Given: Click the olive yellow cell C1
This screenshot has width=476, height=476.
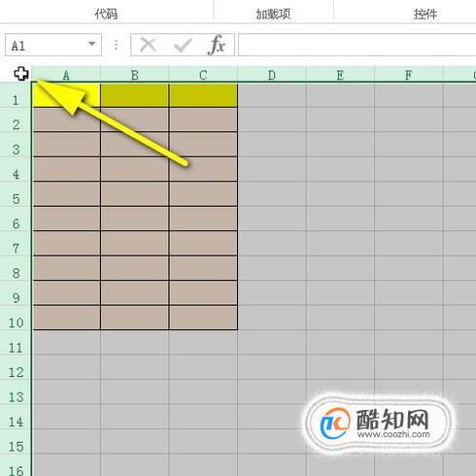Looking at the screenshot, I should (x=203, y=95).
